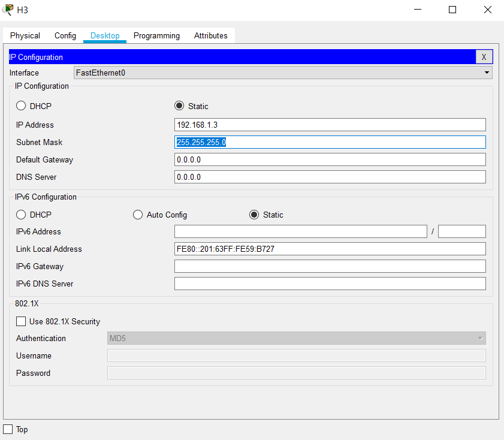
Task: Open the Interface FastEthernet0 dropdown
Action: point(283,73)
